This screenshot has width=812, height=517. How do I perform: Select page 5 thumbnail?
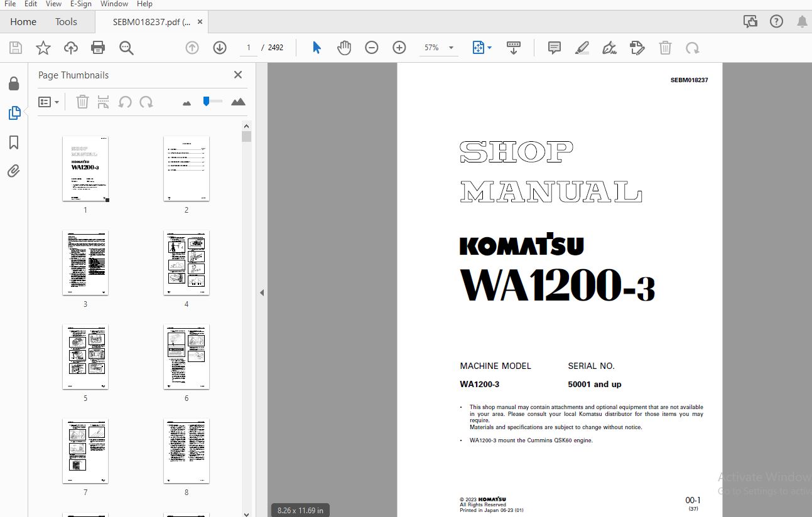pyautogui.click(x=85, y=356)
